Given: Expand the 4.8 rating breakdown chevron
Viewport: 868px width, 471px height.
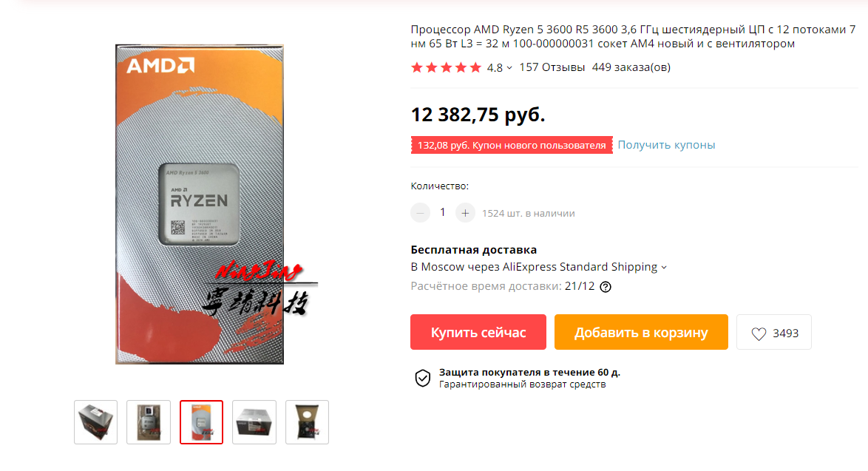Looking at the screenshot, I should (x=509, y=68).
